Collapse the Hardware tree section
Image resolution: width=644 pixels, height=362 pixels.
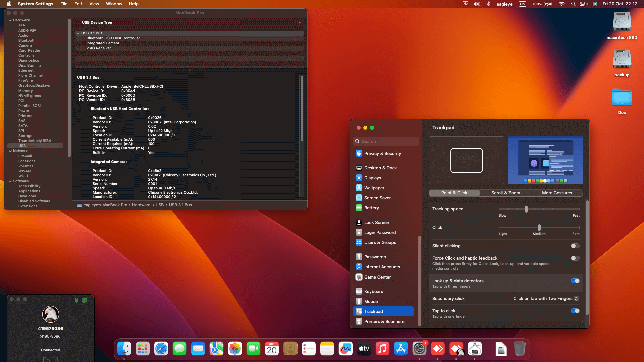click(x=10, y=20)
